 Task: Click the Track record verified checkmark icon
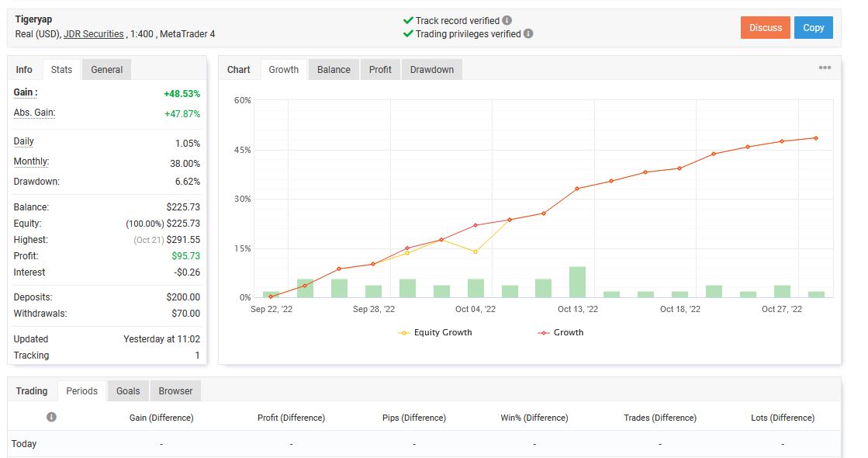408,20
